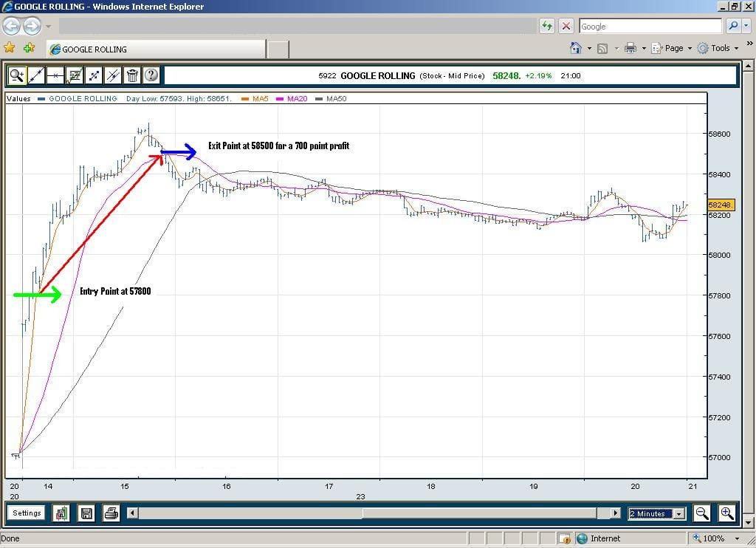Click the Google search box

[x=650, y=26]
